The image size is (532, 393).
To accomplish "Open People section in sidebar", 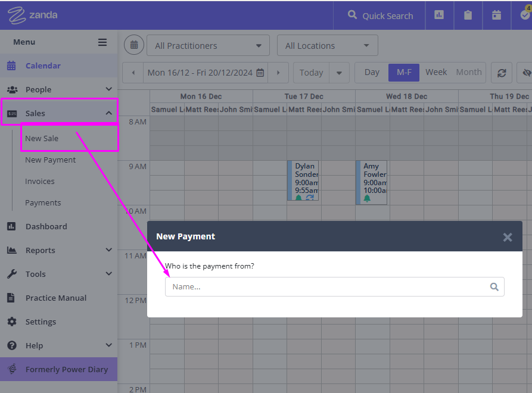I will [x=59, y=89].
